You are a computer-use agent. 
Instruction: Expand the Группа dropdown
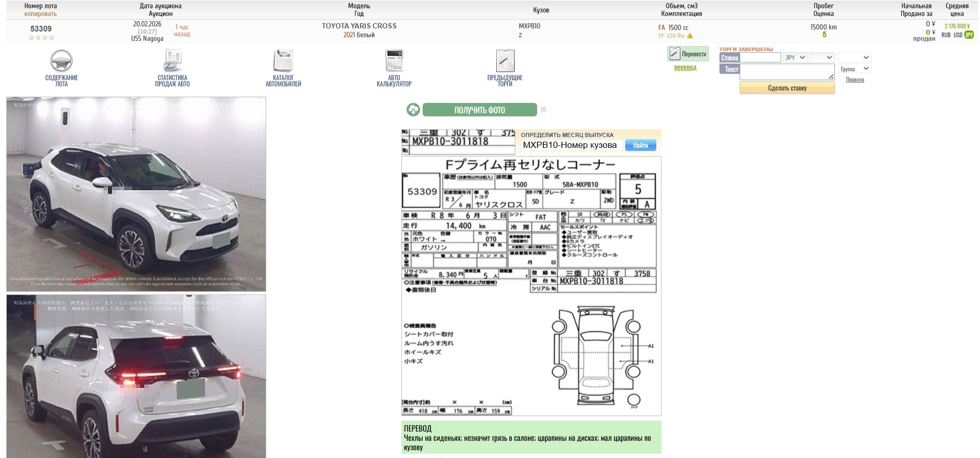click(x=855, y=69)
